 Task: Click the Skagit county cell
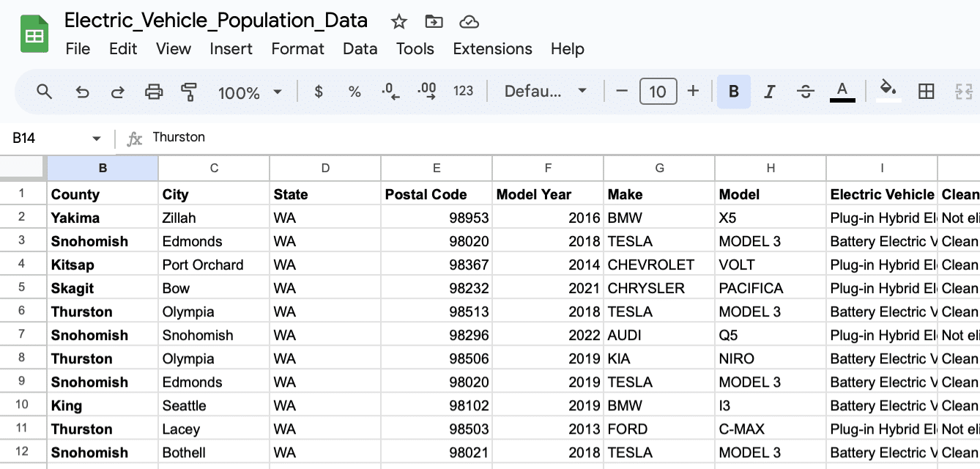(x=103, y=288)
